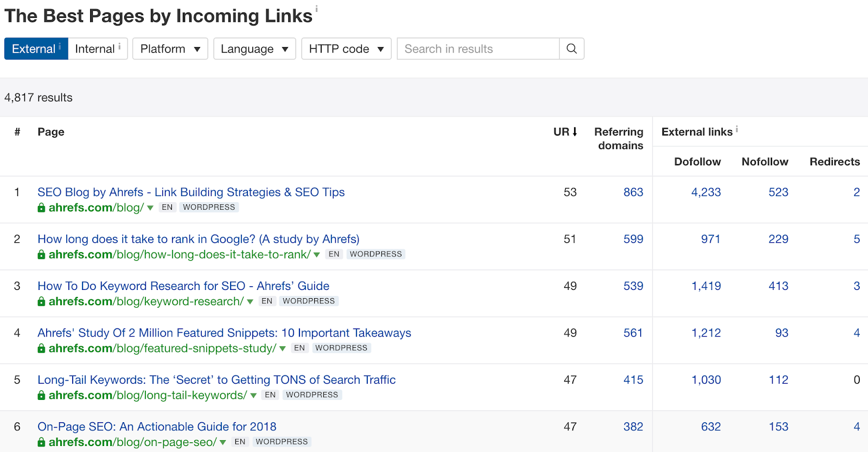The height and width of the screenshot is (452, 868).
Task: Click info icon next to External links header
Action: [737, 129]
